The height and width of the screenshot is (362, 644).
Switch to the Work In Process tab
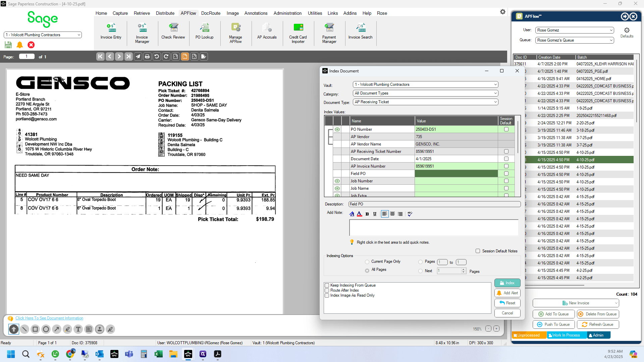click(566, 335)
